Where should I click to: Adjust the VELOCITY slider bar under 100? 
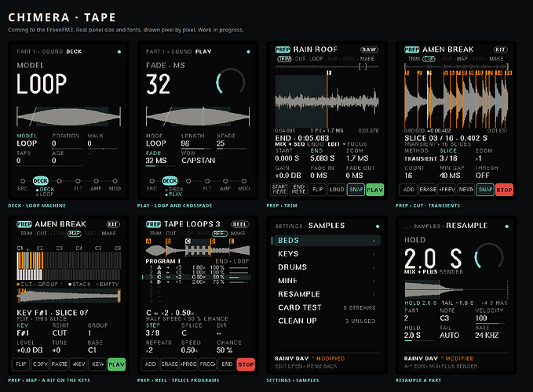[x=490, y=324]
